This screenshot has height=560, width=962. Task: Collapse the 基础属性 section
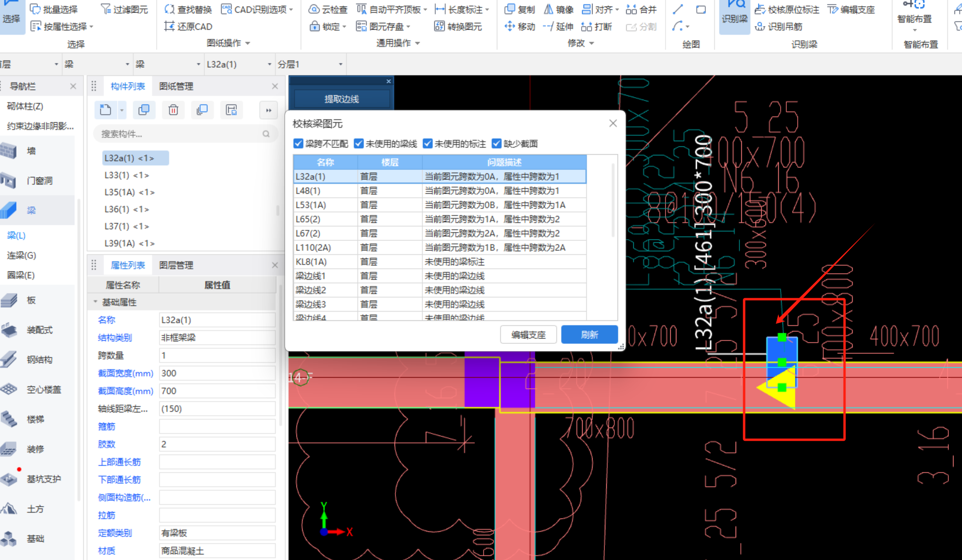pos(95,302)
